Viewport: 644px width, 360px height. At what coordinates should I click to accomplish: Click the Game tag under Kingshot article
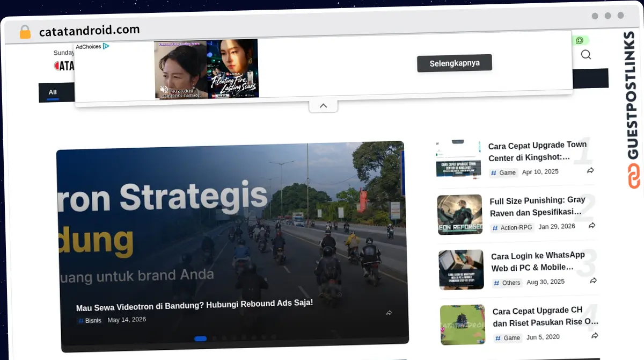(503, 172)
